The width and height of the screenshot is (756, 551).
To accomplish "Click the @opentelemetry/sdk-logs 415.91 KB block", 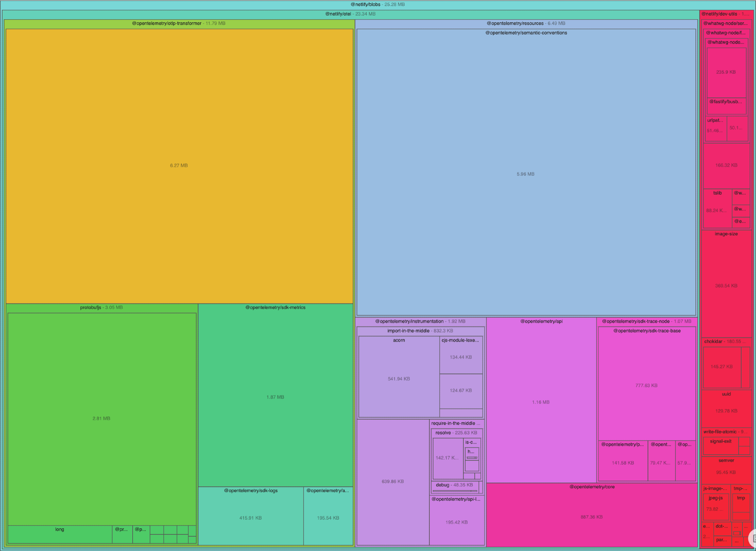I will tap(250, 518).
